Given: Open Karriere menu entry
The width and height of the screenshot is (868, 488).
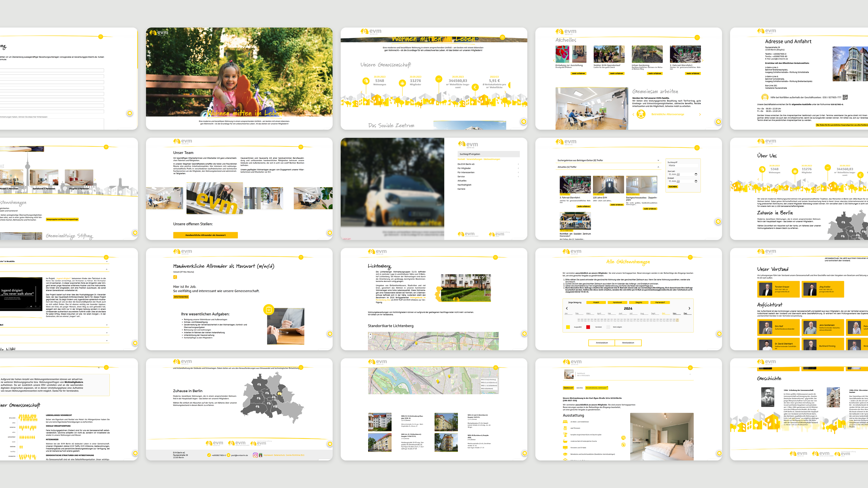Looking at the screenshot, I should [x=461, y=189].
